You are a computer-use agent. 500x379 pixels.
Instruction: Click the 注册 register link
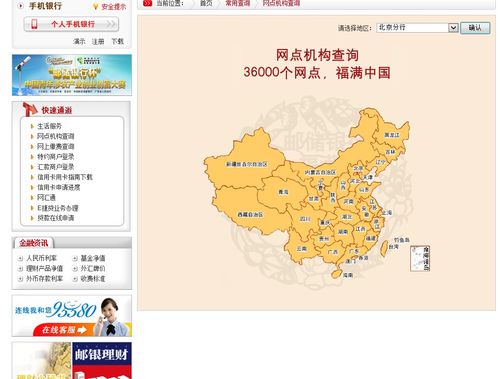[98, 41]
